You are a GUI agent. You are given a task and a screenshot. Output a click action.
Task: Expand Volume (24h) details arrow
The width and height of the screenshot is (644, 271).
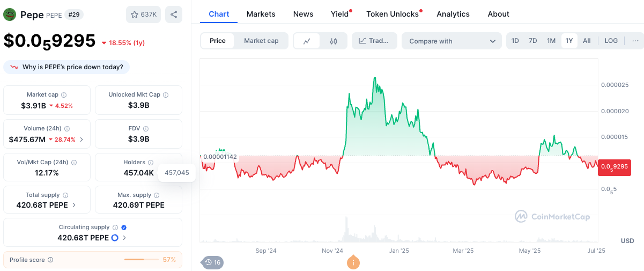click(82, 140)
